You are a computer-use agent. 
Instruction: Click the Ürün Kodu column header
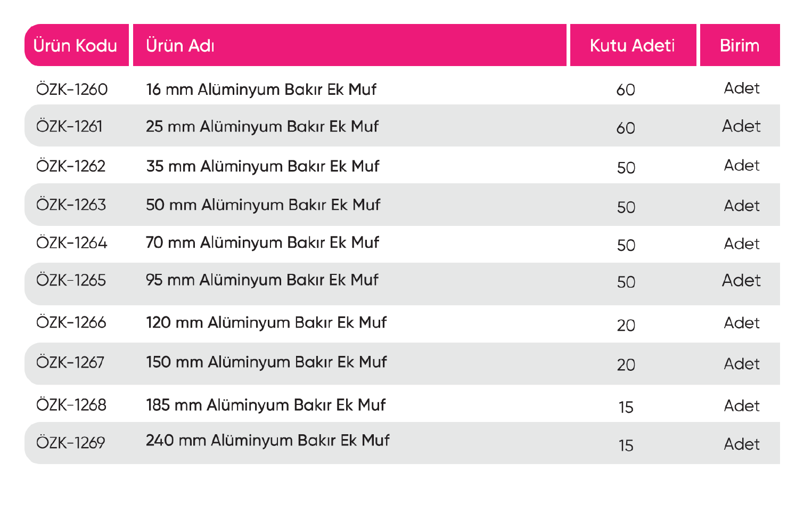tap(76, 46)
